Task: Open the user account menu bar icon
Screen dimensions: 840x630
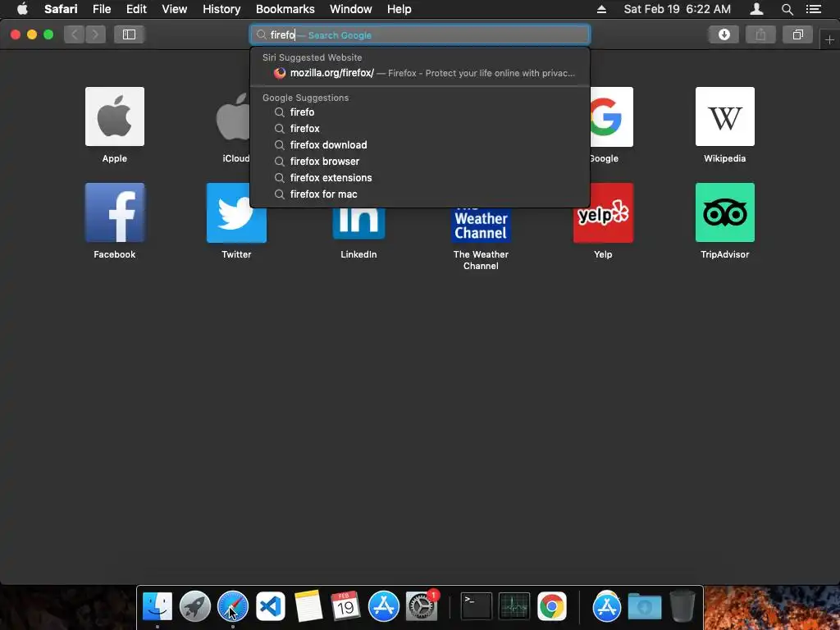Action: (x=756, y=9)
